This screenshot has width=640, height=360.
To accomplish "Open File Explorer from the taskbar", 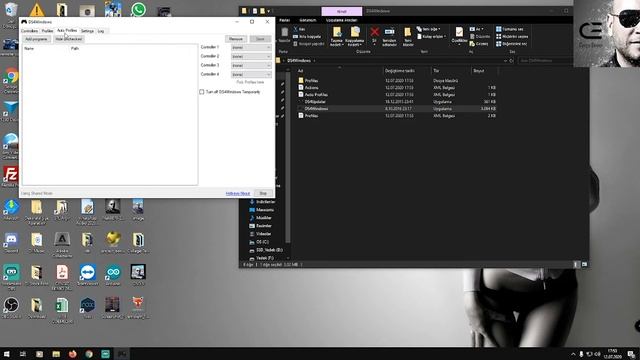I will (56, 354).
